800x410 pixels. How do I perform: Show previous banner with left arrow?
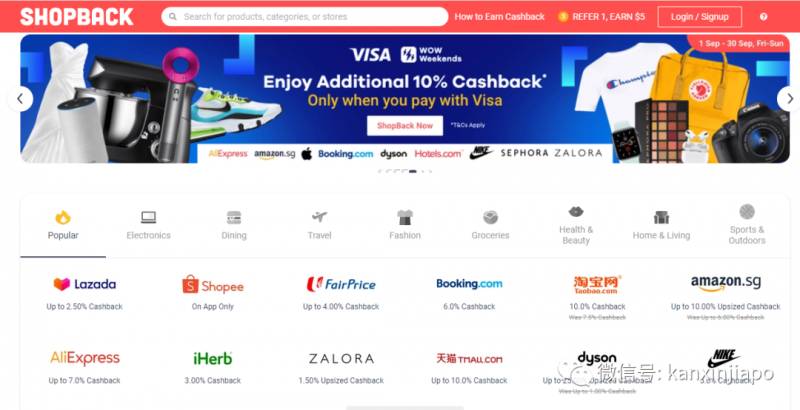click(x=20, y=99)
